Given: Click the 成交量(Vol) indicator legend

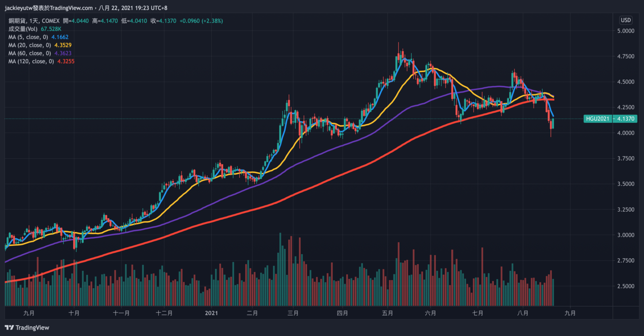Looking at the screenshot, I should (23, 29).
